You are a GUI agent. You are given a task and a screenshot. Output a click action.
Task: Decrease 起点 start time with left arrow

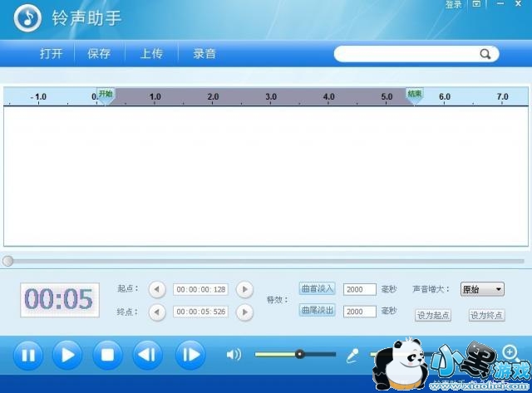coord(157,289)
